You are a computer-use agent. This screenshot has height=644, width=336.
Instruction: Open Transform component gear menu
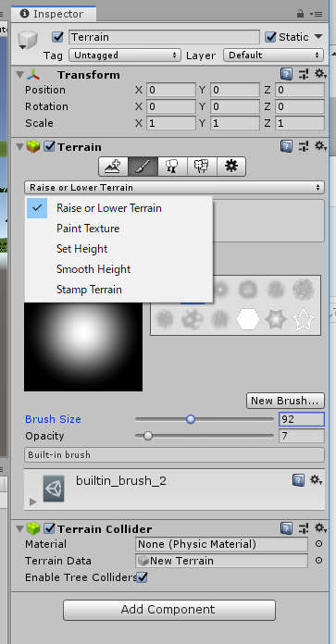pos(320,74)
